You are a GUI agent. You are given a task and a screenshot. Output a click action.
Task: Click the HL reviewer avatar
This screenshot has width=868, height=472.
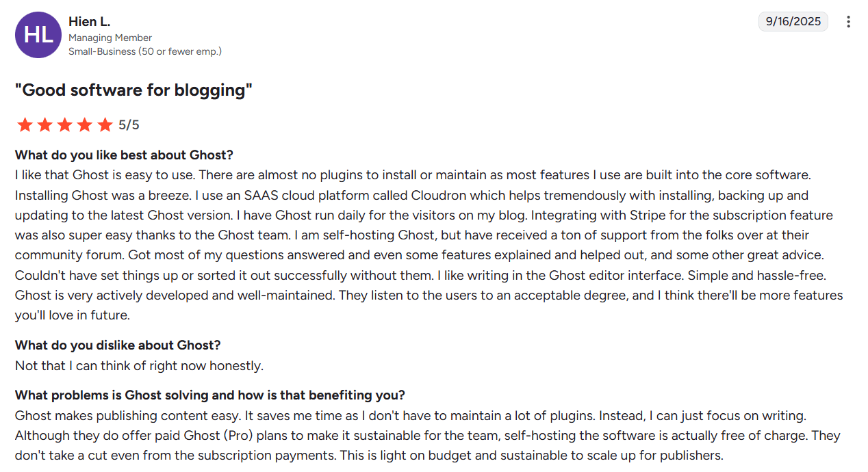[38, 35]
